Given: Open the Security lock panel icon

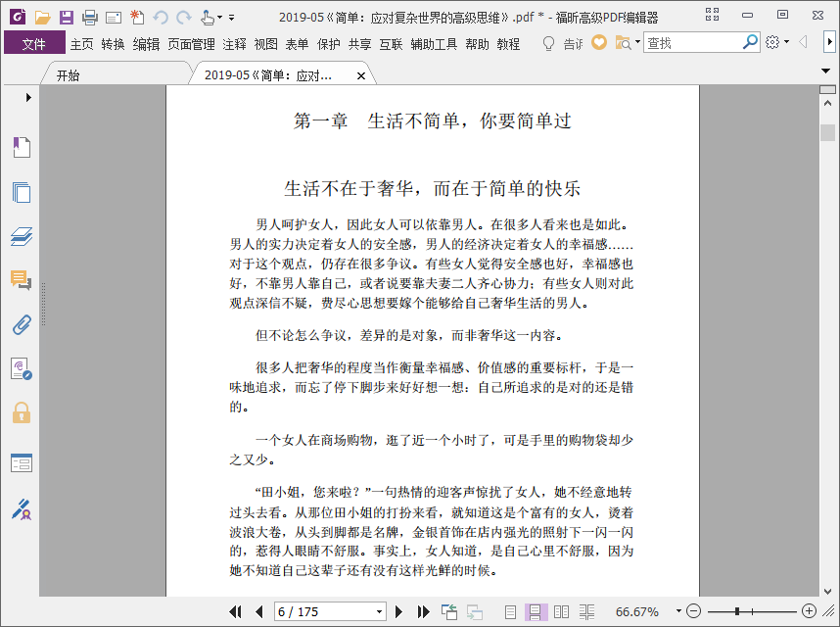Looking at the screenshot, I should click(x=22, y=412).
